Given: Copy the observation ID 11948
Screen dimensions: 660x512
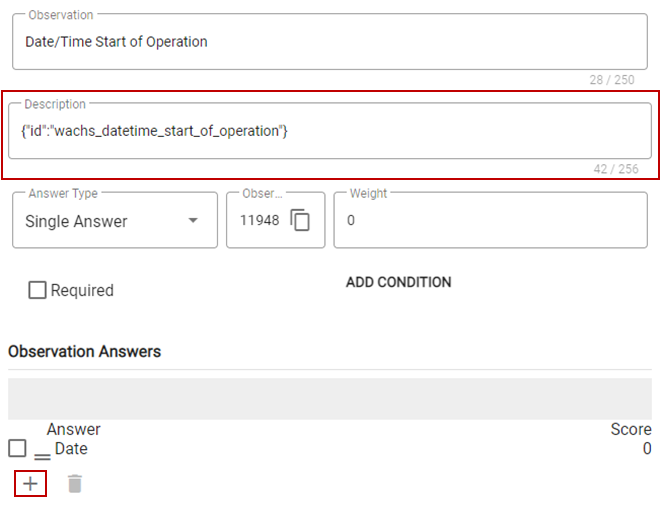Looking at the screenshot, I should 300,220.
